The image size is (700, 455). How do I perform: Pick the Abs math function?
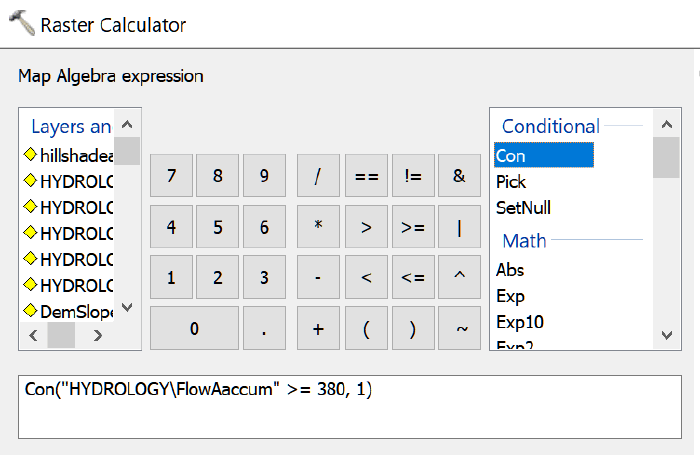pos(510,270)
